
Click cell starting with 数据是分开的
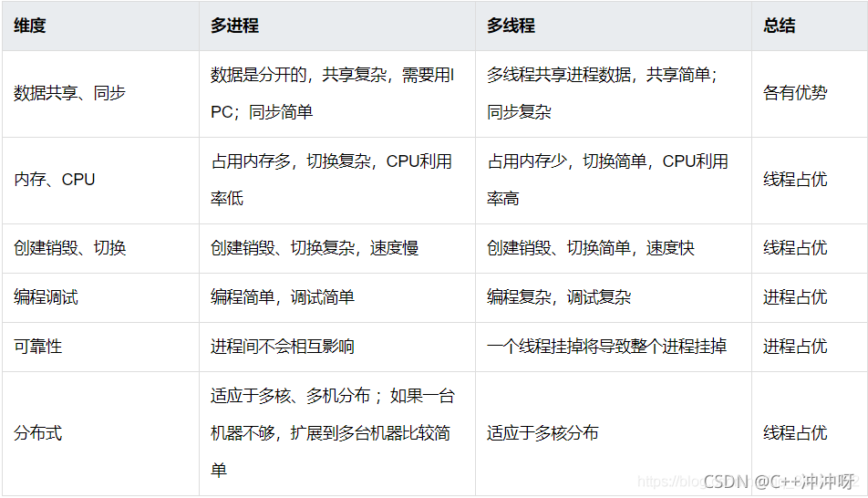point(337,94)
